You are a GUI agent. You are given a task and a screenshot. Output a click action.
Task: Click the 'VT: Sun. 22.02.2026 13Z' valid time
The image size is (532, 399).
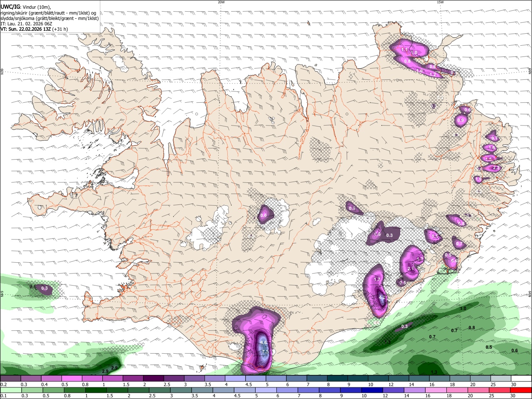tap(26, 29)
